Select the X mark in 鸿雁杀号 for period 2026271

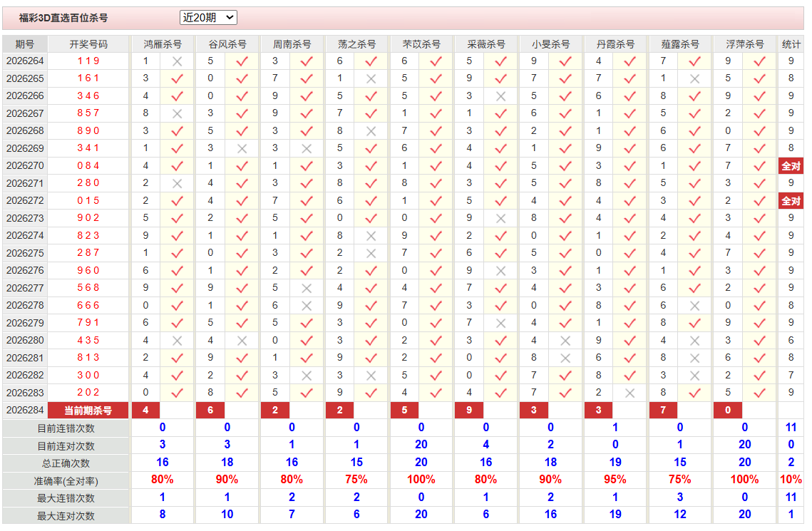click(177, 183)
